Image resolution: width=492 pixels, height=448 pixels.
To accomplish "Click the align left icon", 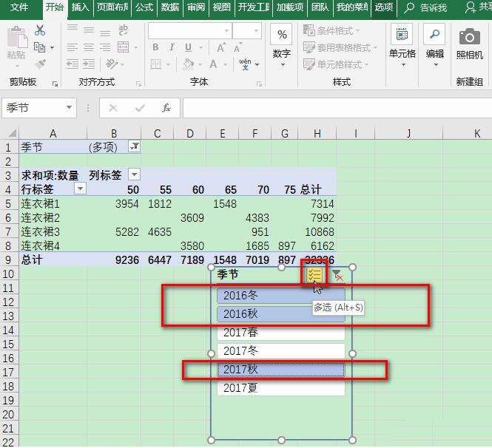I will tap(73, 47).
